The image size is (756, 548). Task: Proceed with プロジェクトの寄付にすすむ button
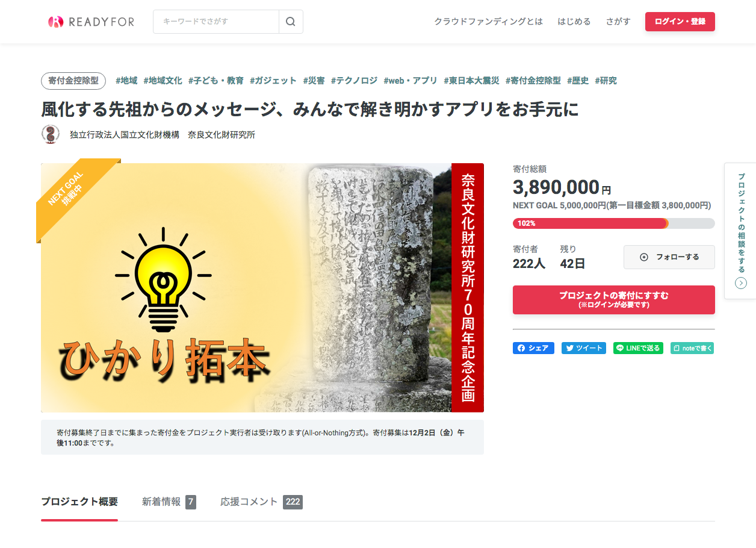click(614, 300)
